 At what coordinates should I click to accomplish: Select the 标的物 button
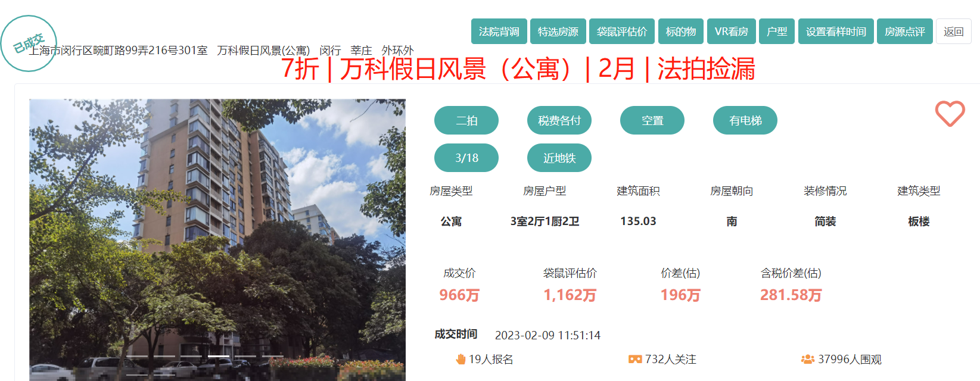click(681, 32)
